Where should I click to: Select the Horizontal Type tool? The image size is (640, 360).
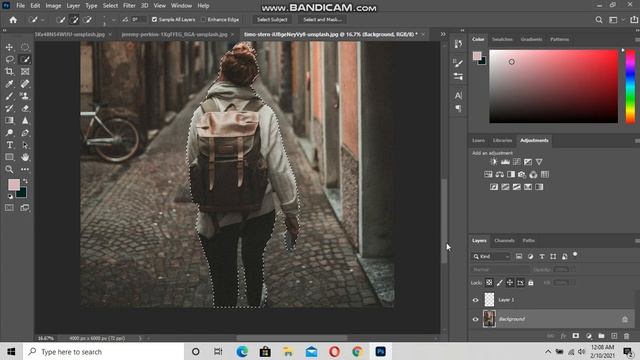(x=9, y=145)
